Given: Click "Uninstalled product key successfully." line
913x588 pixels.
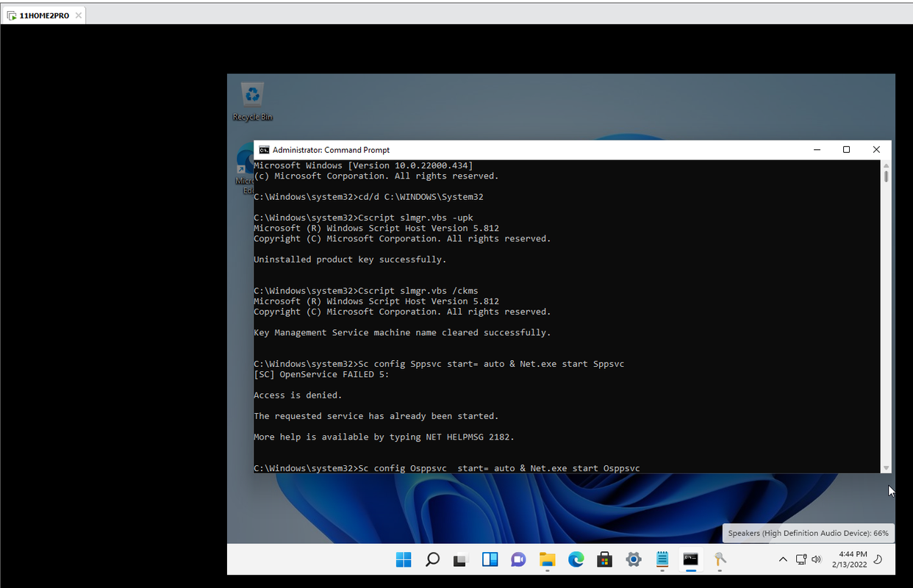Looking at the screenshot, I should 350,259.
